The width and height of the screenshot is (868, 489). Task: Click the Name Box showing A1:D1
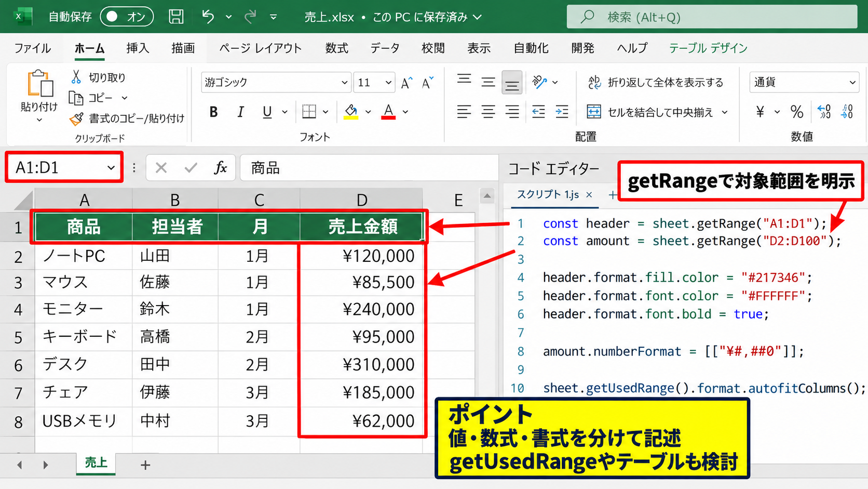tap(64, 167)
